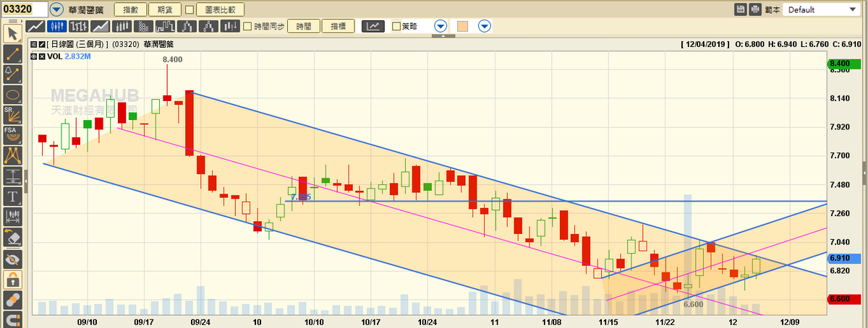This screenshot has width=868, height=328.
Task: Switch to line chart type
Action: click(35, 26)
